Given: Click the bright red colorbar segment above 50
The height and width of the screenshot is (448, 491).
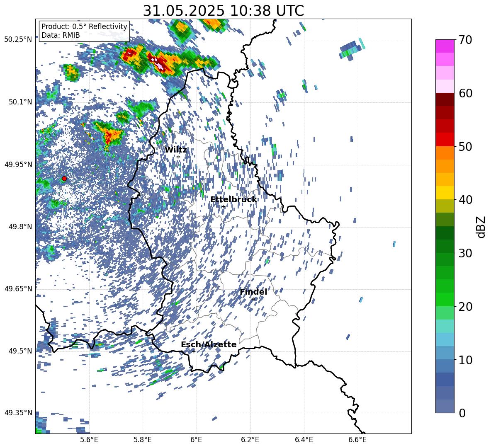Looking at the screenshot, I should (445, 140).
